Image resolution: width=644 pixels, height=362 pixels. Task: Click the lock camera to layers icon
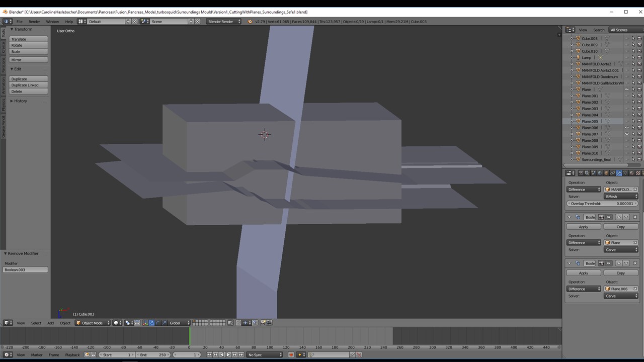click(x=231, y=323)
